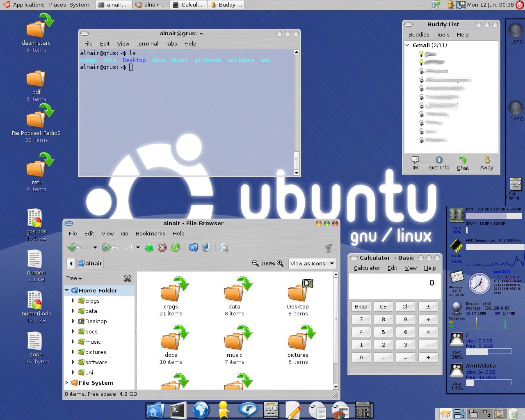Click the equals button in the calculator
Viewport: 525px width, 420px height.
tap(406, 357)
